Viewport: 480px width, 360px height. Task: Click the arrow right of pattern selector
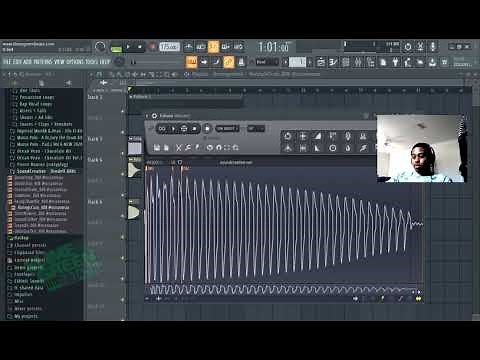[x=310, y=62]
